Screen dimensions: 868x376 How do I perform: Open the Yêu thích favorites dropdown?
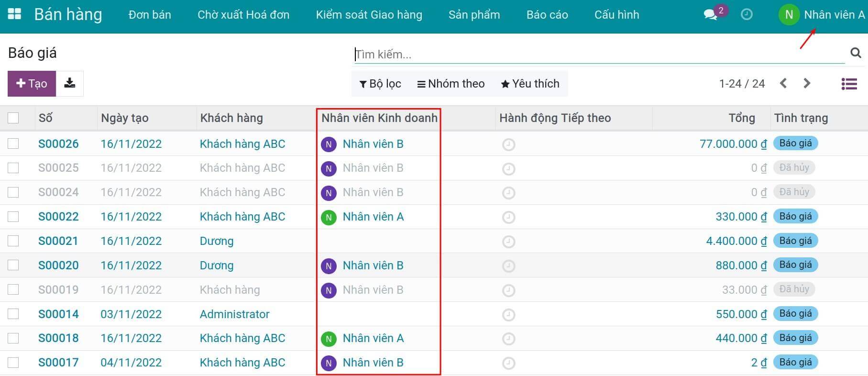click(529, 83)
